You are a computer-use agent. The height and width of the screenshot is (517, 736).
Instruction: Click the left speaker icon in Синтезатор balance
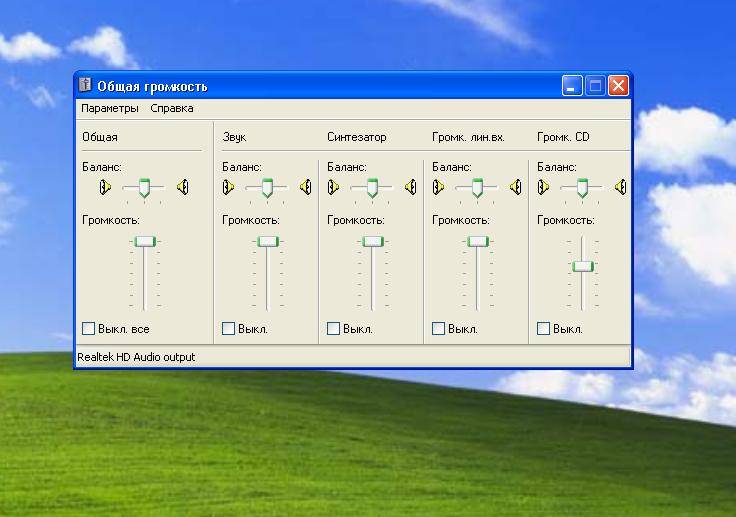(333, 187)
